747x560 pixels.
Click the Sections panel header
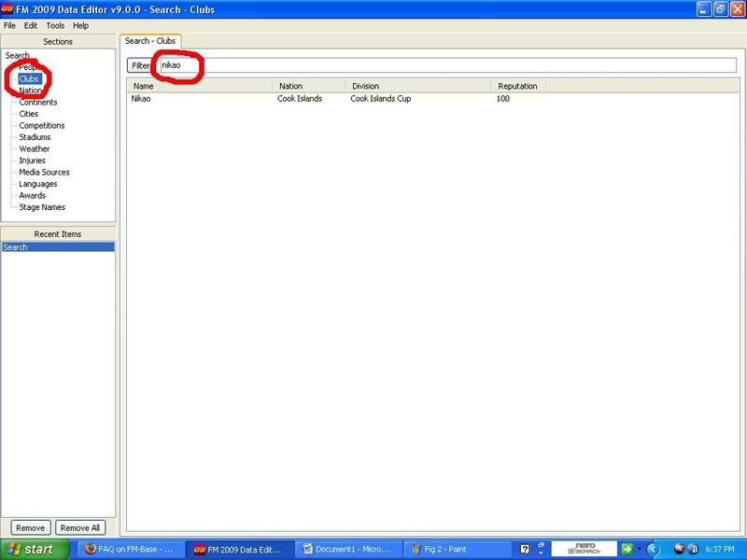point(58,41)
